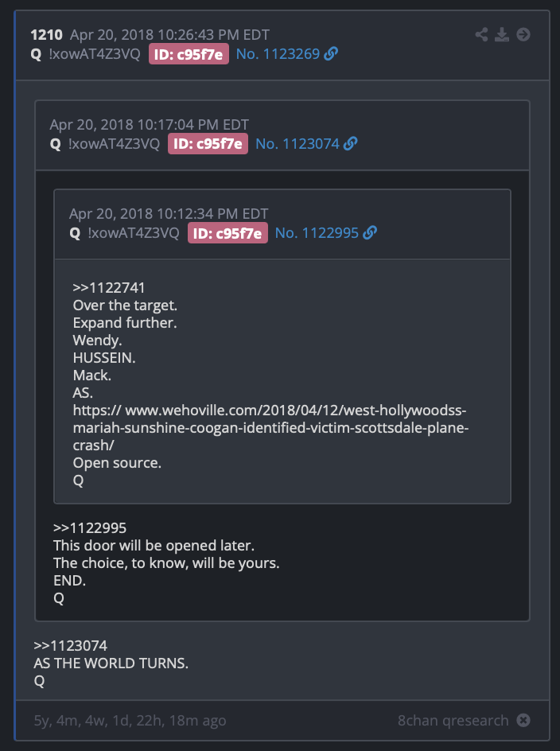This screenshot has height=751, width=560.
Task: Click the share icon on post 1210
Action: (x=481, y=34)
